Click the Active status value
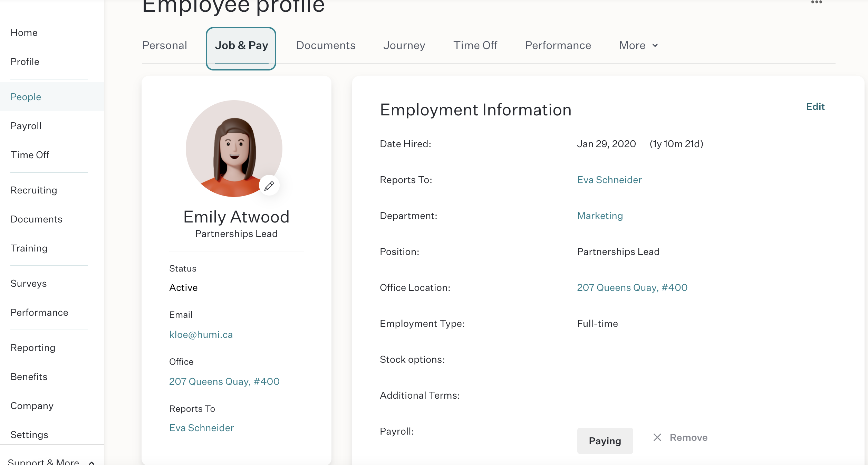This screenshot has height=465, width=868. tap(183, 287)
